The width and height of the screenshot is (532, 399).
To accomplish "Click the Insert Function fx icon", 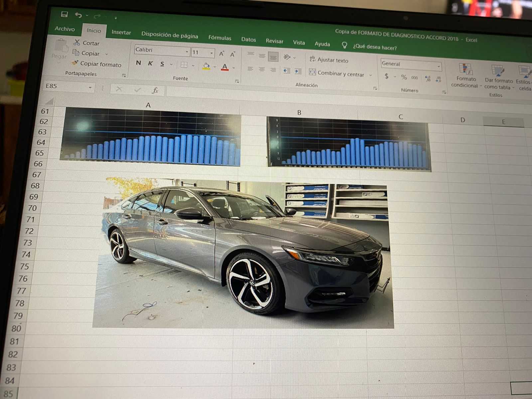I will point(155,90).
